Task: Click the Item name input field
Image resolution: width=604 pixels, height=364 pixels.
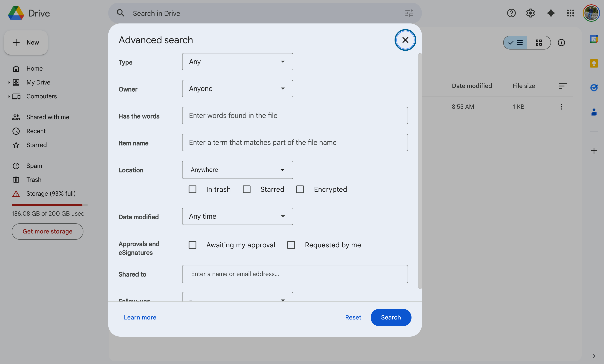Action: 295,142
